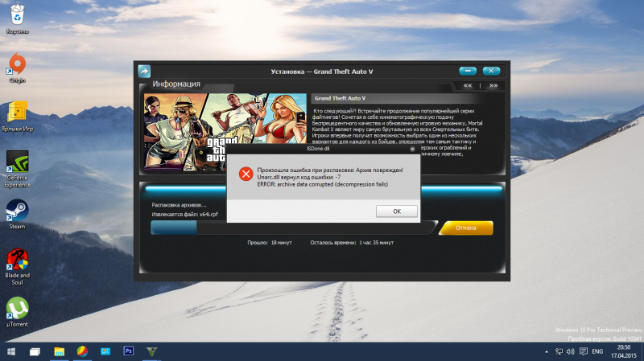Open File Explorer from the taskbar
This screenshot has height=361, width=644.
pos(59,351)
